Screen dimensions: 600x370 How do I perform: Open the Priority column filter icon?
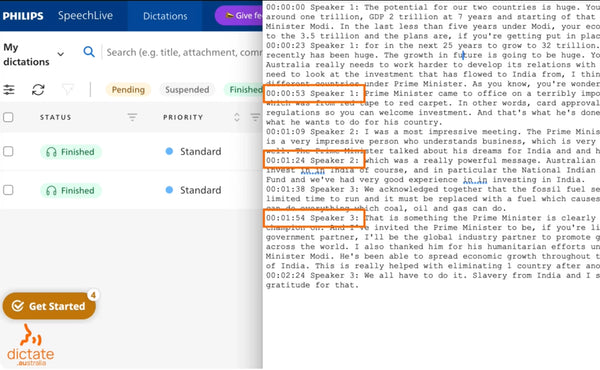[x=255, y=117]
